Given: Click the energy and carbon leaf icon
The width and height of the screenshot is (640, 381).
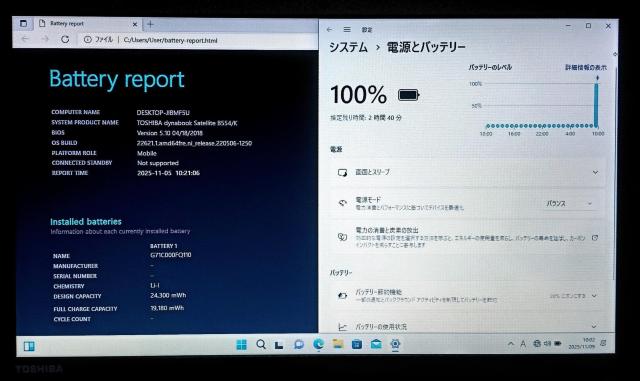Looking at the screenshot, I should click(x=342, y=237).
